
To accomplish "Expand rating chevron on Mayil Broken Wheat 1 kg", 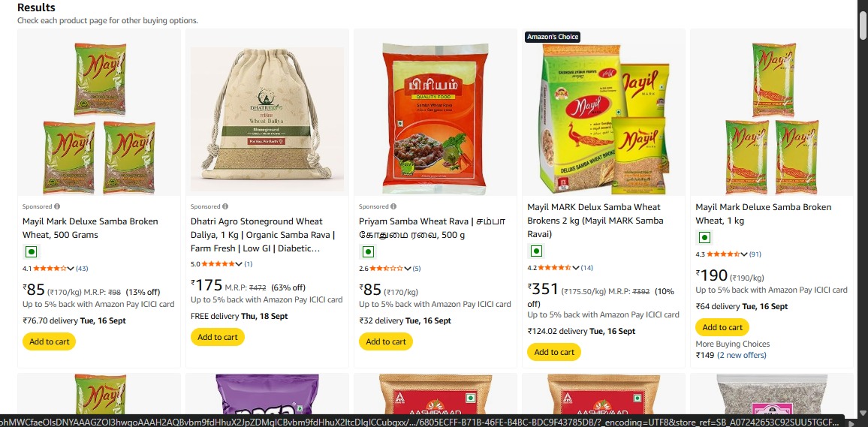I will point(744,254).
